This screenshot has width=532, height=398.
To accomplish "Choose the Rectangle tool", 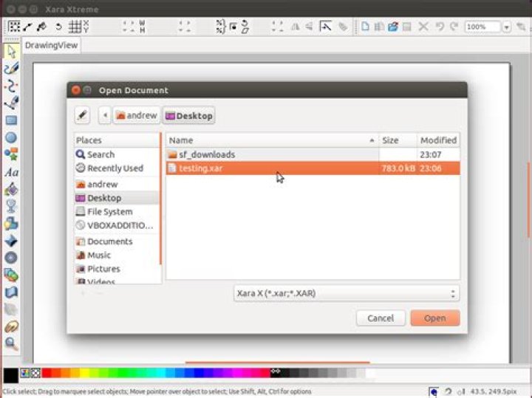I will (x=11, y=120).
